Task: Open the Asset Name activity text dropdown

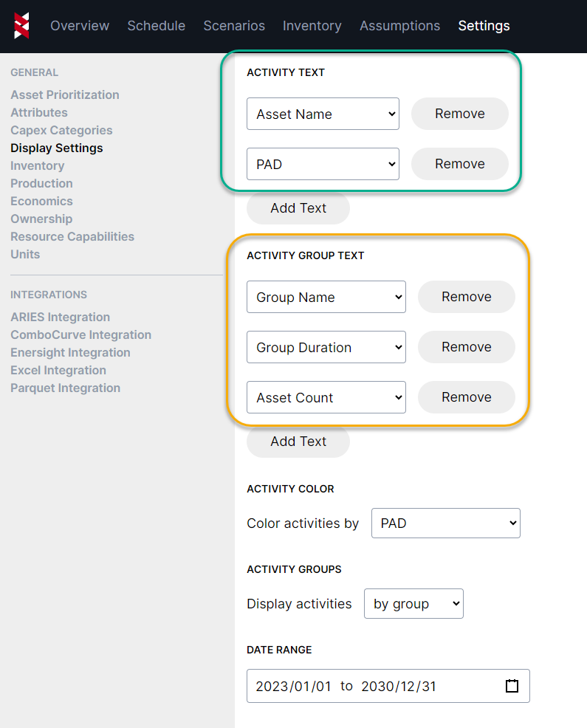Action: pyautogui.click(x=323, y=114)
